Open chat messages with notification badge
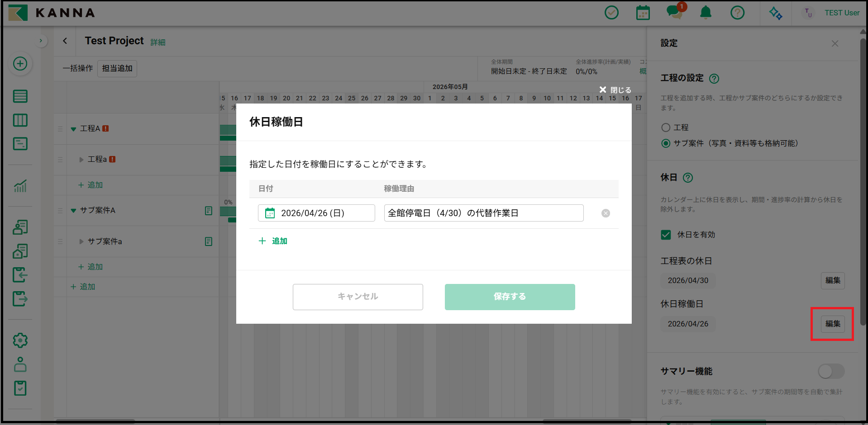This screenshot has height=425, width=868. pyautogui.click(x=675, y=11)
